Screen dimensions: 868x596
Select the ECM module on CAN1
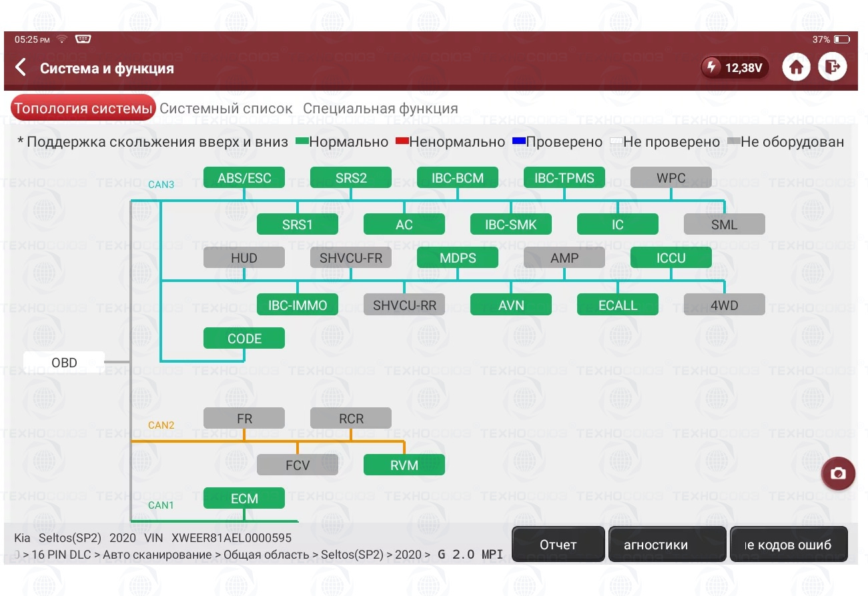point(244,498)
